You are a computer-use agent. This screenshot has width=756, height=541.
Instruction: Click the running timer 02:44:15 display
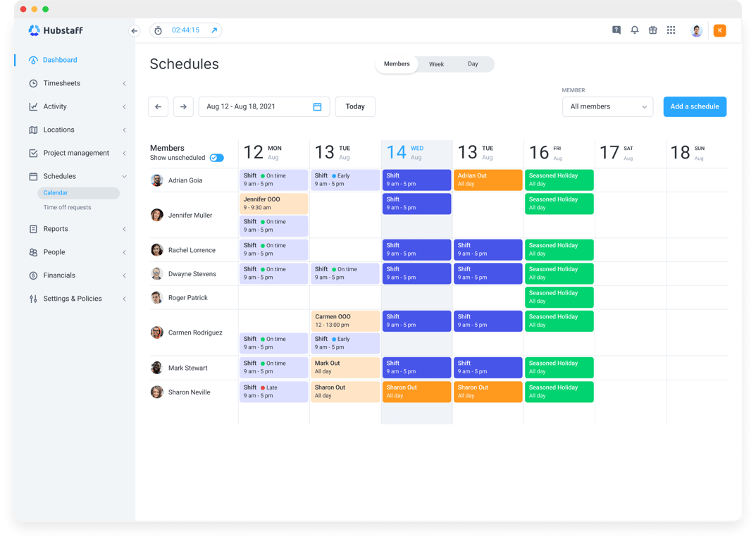[187, 30]
